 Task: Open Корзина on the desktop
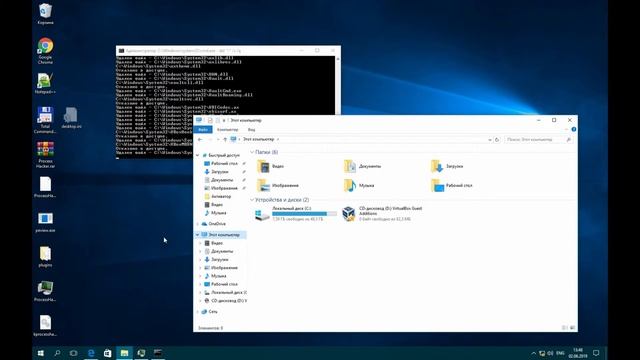[45, 14]
